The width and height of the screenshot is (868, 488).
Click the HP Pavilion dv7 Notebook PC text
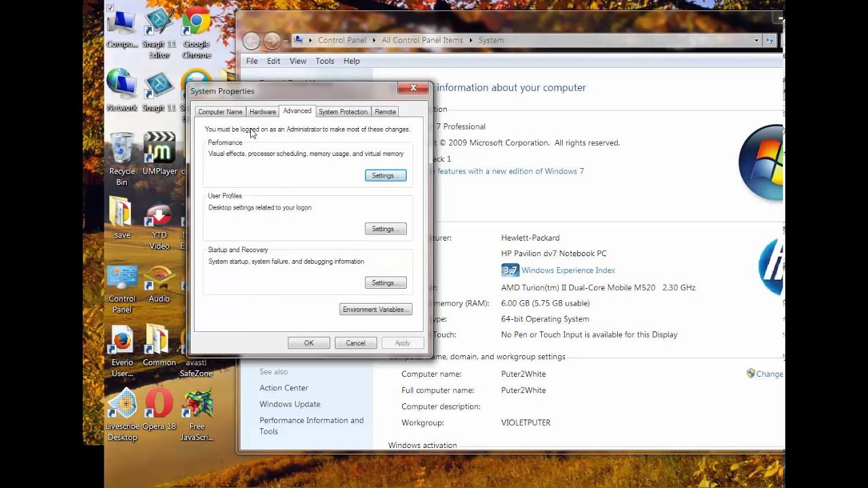point(554,253)
